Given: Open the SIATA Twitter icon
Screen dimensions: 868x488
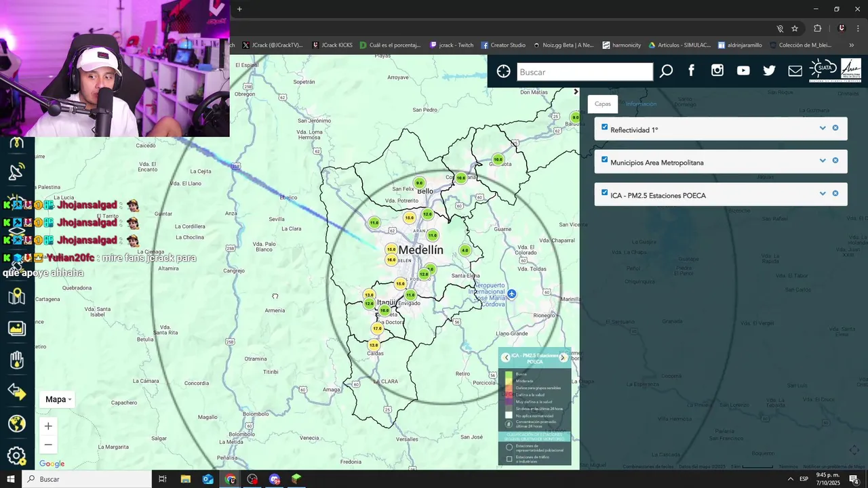Looking at the screenshot, I should [x=769, y=70].
